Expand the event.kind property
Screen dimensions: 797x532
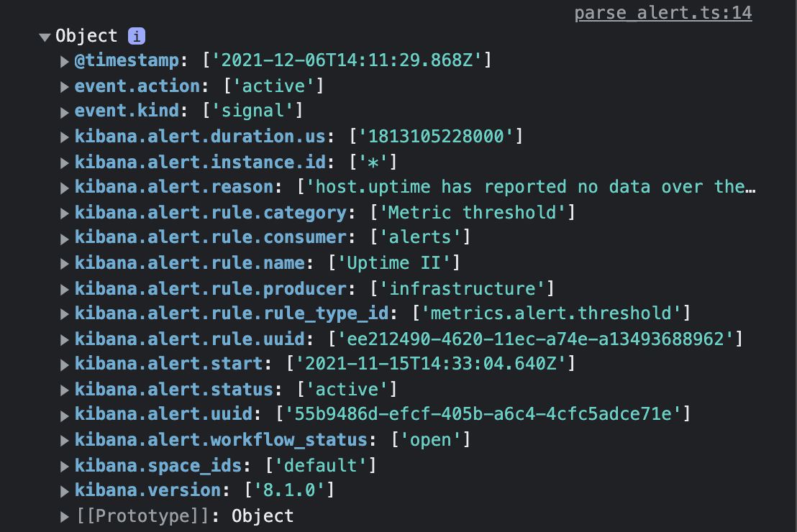[x=65, y=111]
